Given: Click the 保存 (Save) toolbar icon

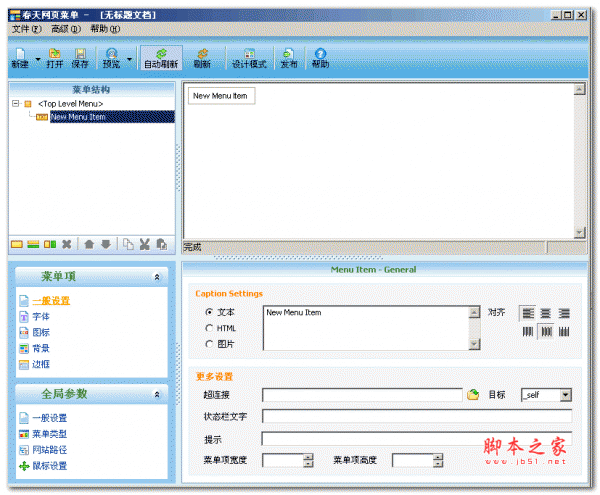Looking at the screenshot, I should pos(80,57).
